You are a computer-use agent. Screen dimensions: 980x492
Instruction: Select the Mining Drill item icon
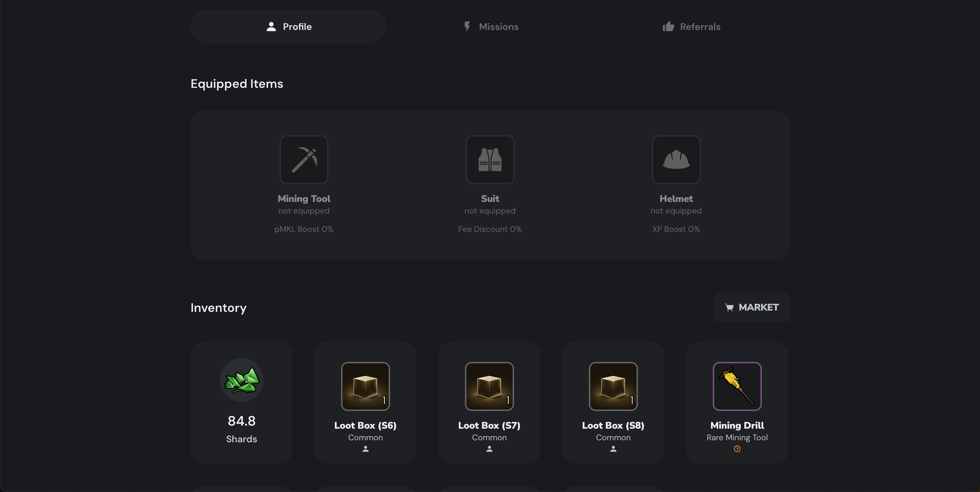point(737,386)
